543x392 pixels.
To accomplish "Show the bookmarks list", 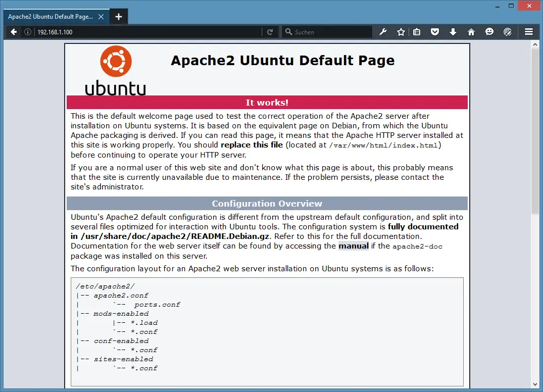I will (417, 32).
